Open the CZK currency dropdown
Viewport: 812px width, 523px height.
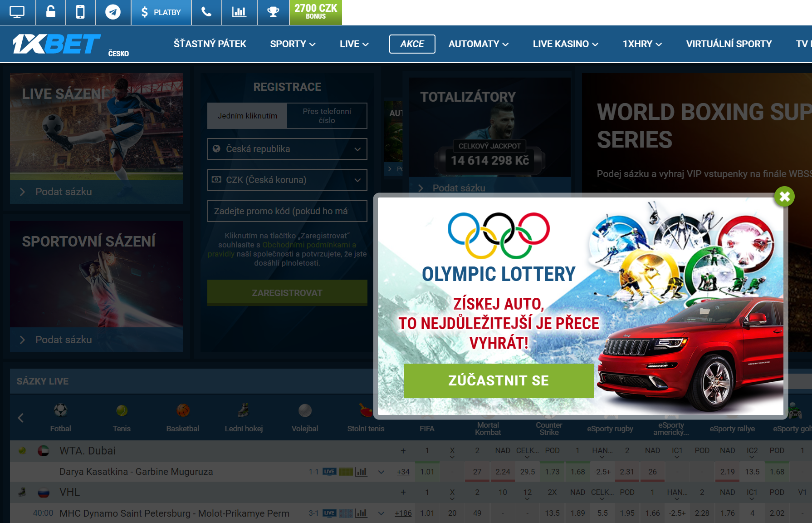click(x=287, y=180)
